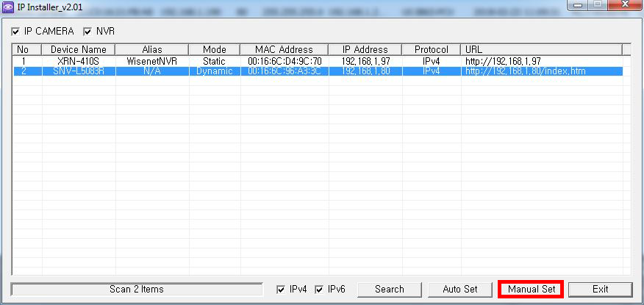644x305 pixels.
Task: Sort by Device Name column header
Action: point(79,50)
